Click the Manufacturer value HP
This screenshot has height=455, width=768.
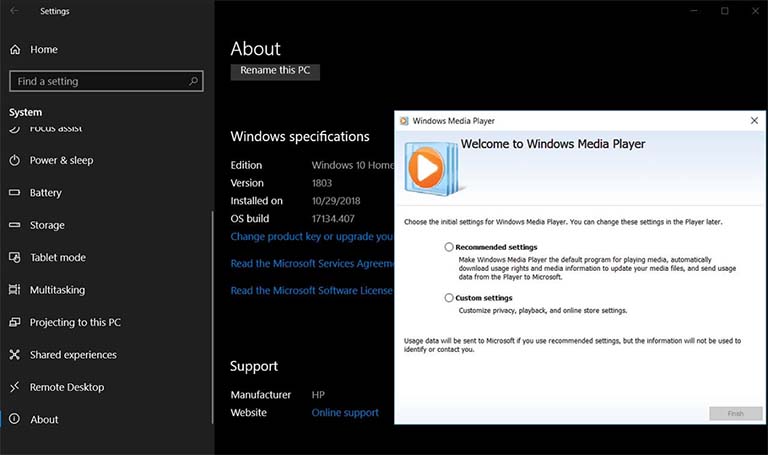pyautogui.click(x=318, y=395)
